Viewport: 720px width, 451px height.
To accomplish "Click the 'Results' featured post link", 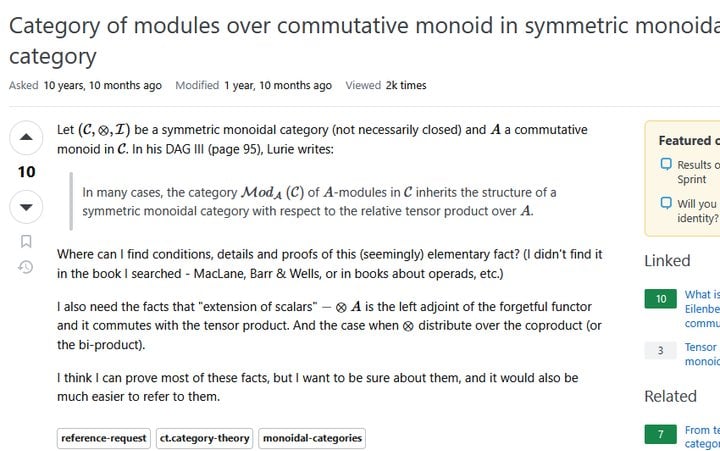I will [698, 172].
